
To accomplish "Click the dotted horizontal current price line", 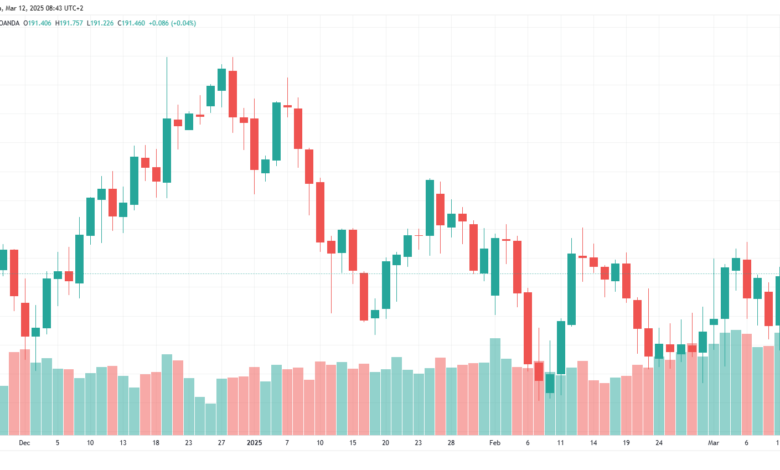I will (390, 274).
